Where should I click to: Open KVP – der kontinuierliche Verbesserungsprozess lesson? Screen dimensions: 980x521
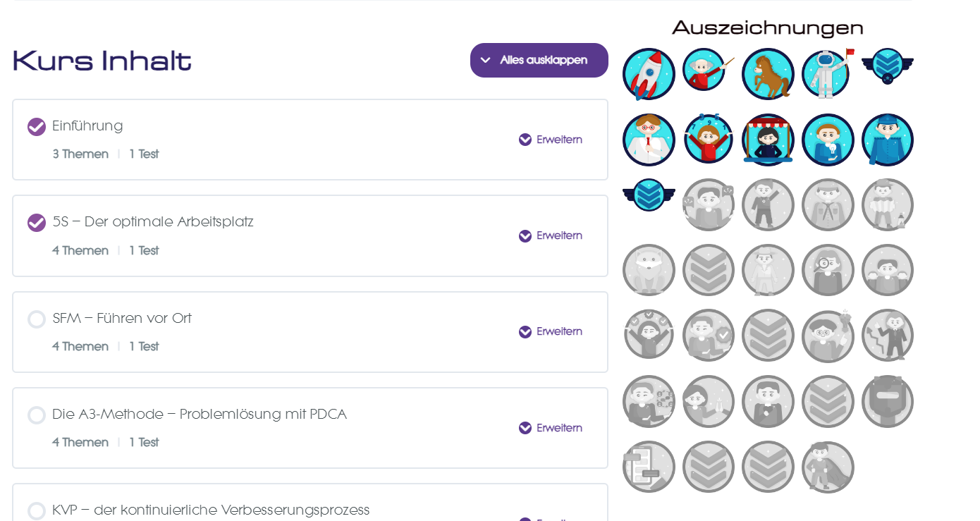[x=211, y=510]
